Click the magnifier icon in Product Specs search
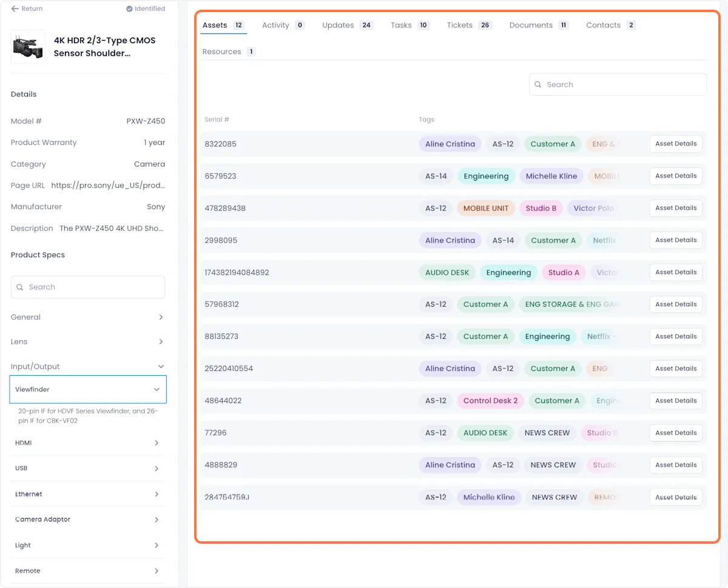Screen dimensions: 728x588 pos(20,287)
